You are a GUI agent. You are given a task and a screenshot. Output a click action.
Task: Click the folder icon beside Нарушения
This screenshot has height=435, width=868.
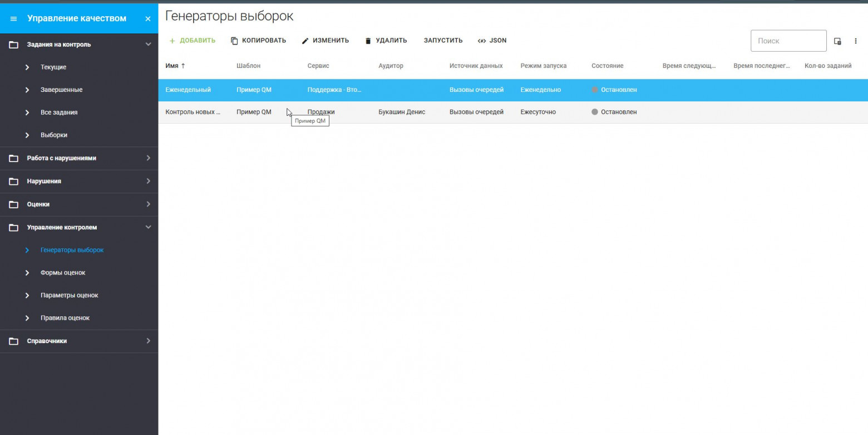(x=14, y=181)
